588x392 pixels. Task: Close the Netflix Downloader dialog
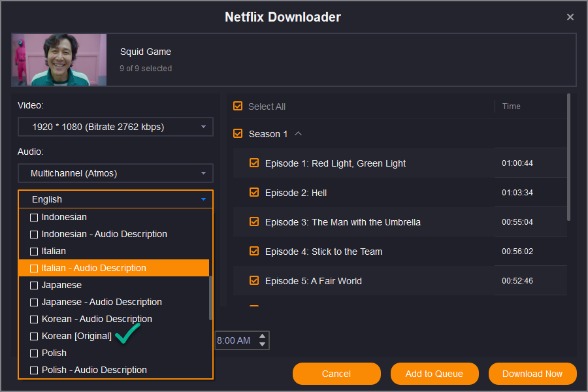(570, 17)
